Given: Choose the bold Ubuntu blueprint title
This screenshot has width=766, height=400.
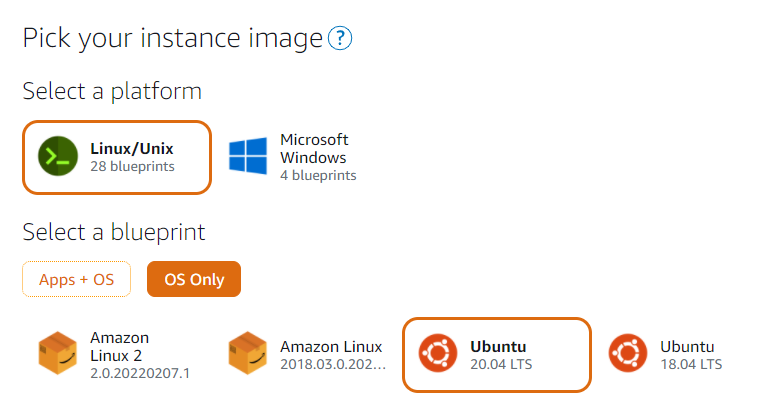Looking at the screenshot, I should tap(498, 347).
